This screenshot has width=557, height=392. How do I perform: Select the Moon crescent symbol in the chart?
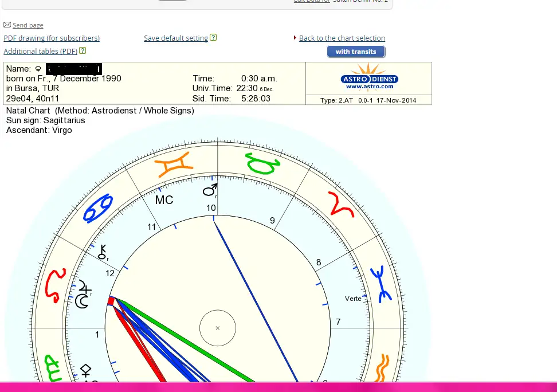pyautogui.click(x=84, y=301)
